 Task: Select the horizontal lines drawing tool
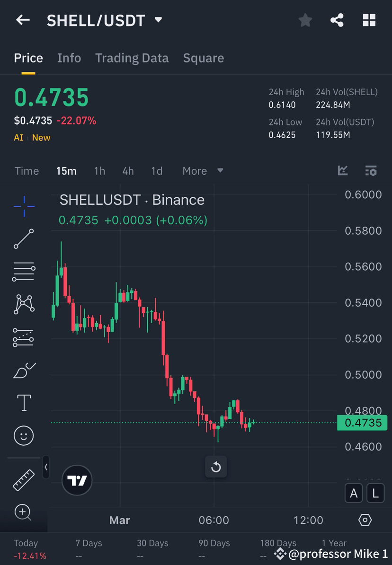[x=24, y=272]
